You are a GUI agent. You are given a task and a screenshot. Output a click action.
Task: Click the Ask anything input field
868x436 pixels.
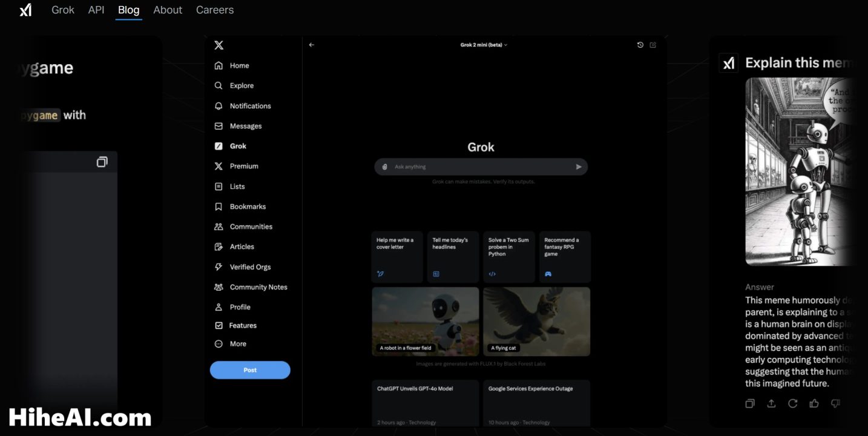pyautogui.click(x=481, y=167)
